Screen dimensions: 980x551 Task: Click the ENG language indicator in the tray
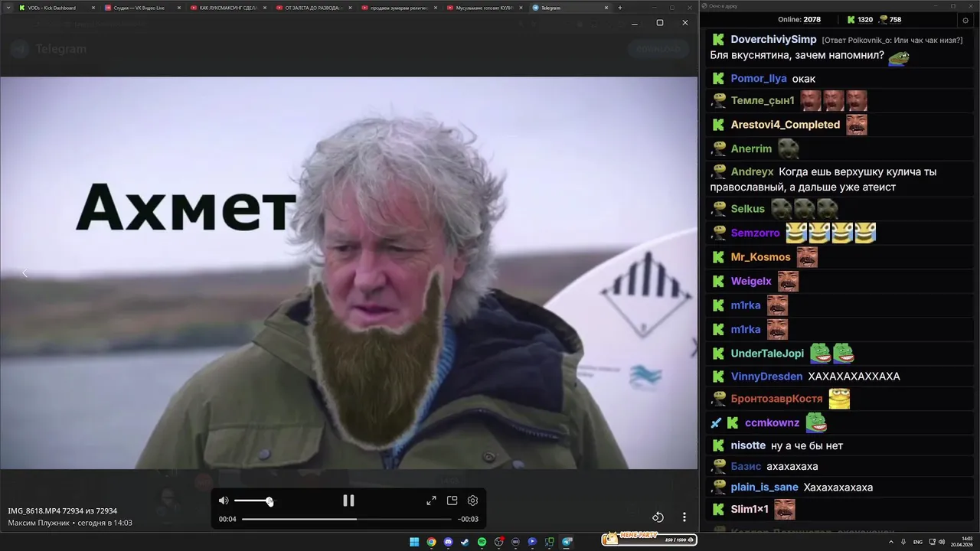918,542
